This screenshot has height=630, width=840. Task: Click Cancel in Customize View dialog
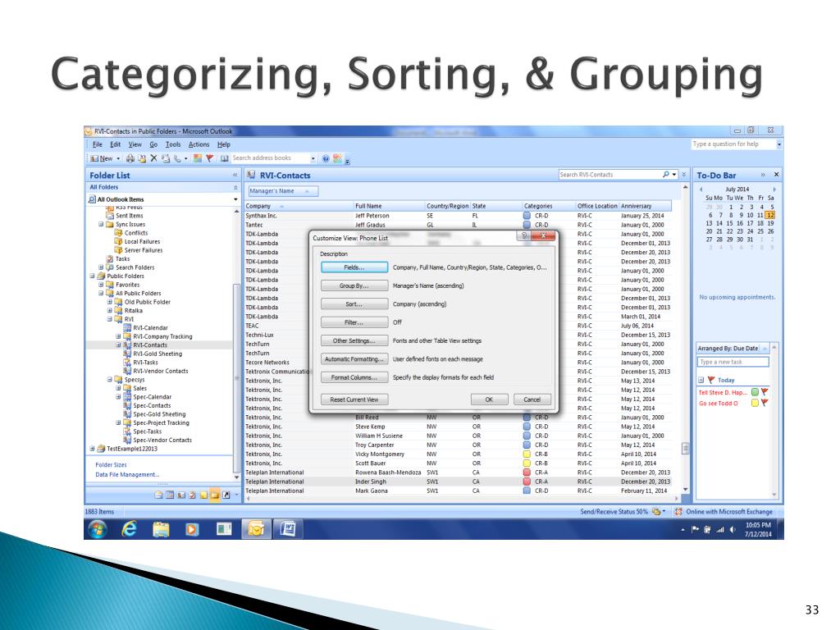click(532, 399)
